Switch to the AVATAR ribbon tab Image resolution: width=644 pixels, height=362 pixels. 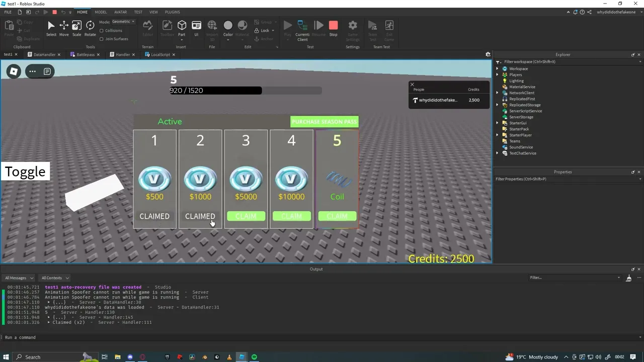pos(120,12)
